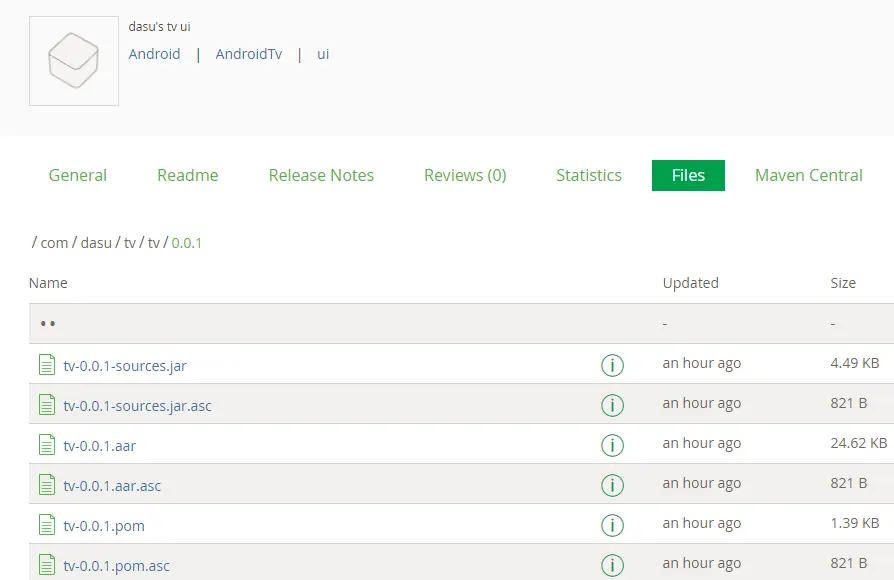Open the info icon for tv-0.0.1-sources.jar.asc

point(612,405)
